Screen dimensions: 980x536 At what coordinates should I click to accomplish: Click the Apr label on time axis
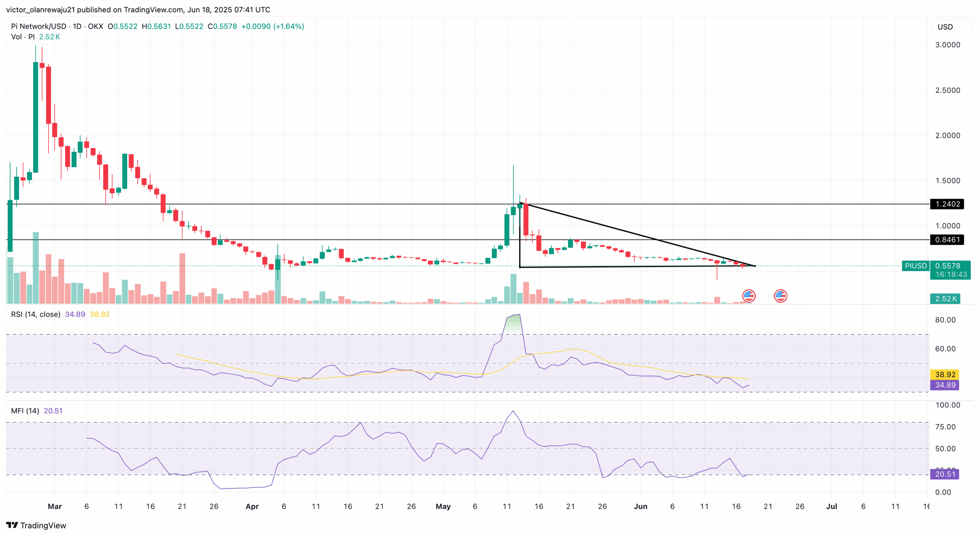pyautogui.click(x=252, y=507)
